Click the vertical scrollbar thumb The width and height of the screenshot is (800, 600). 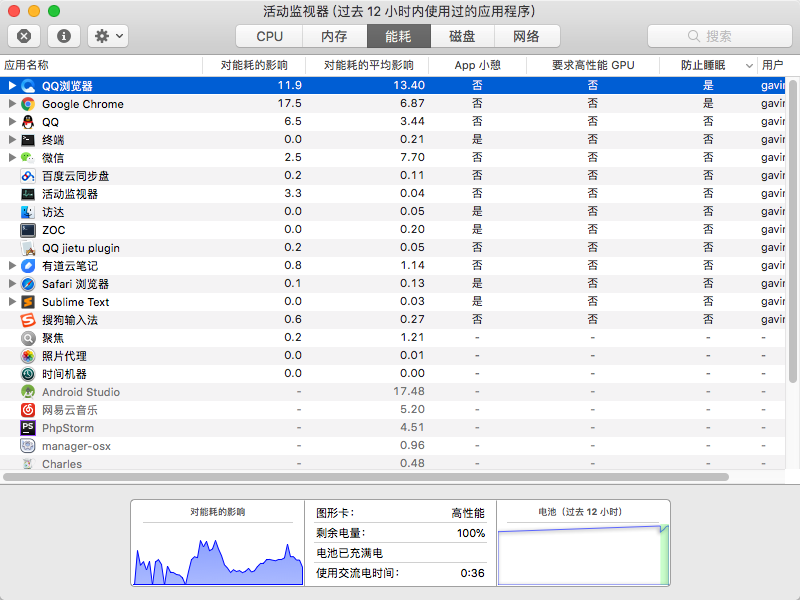(x=792, y=231)
